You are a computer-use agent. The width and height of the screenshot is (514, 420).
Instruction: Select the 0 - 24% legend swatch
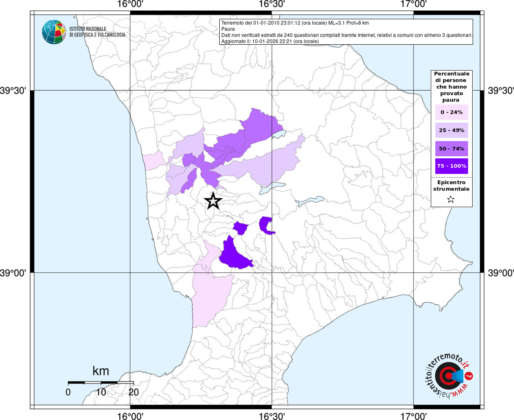tap(452, 112)
